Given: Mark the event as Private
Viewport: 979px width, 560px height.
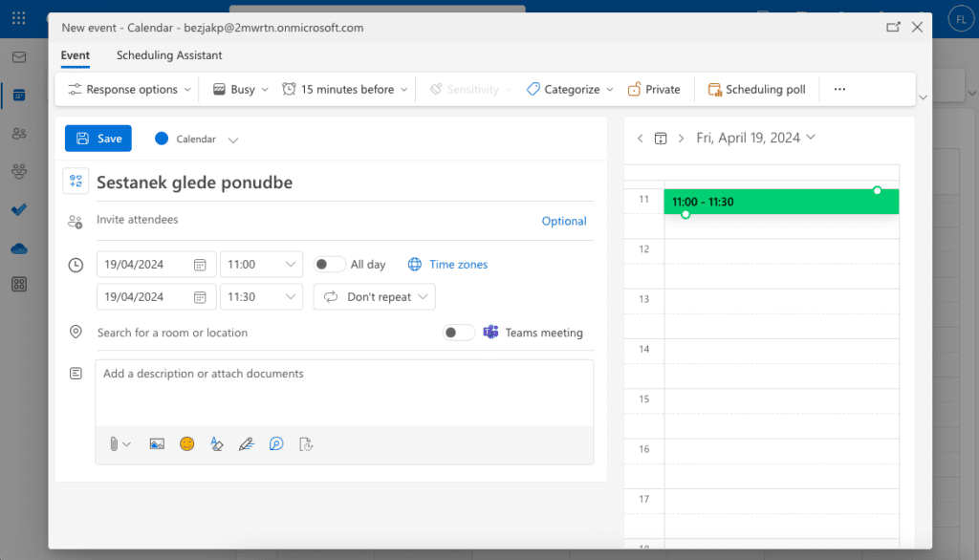Looking at the screenshot, I should pos(654,89).
